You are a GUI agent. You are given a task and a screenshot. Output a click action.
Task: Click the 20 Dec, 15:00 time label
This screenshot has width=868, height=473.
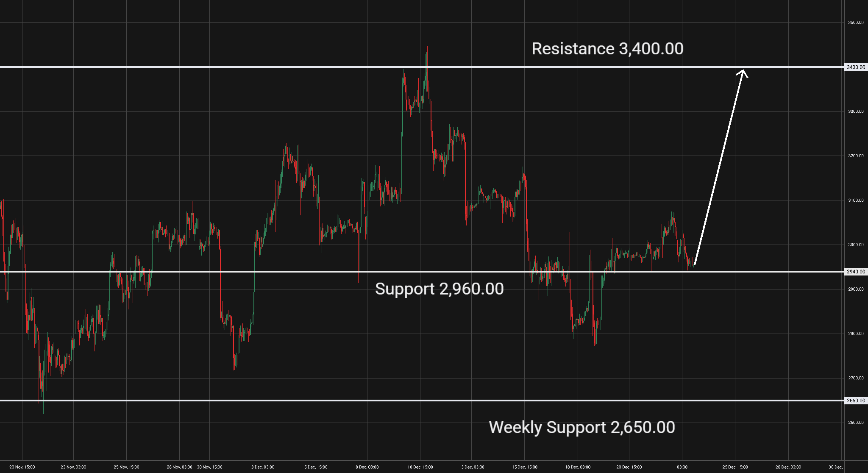(x=629, y=467)
